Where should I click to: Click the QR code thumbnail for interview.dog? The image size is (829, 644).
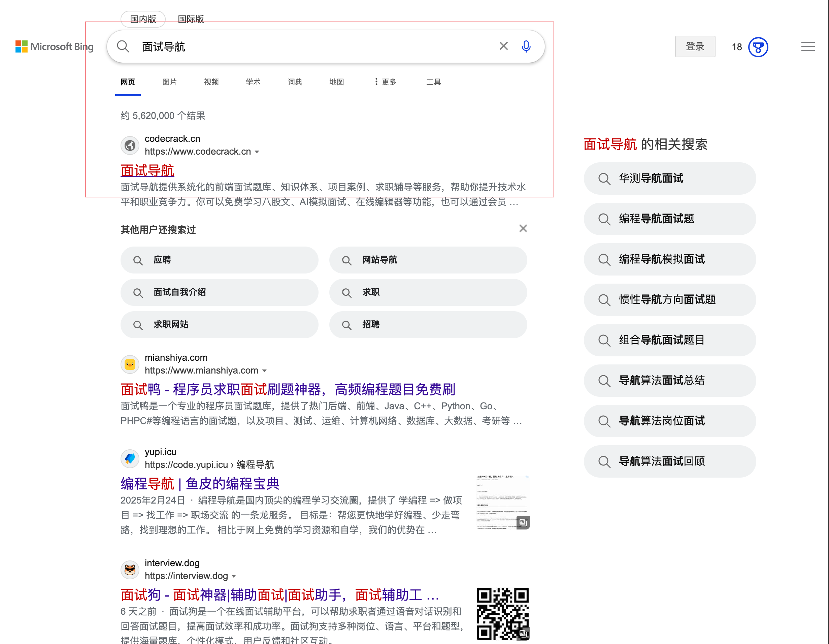tap(503, 613)
